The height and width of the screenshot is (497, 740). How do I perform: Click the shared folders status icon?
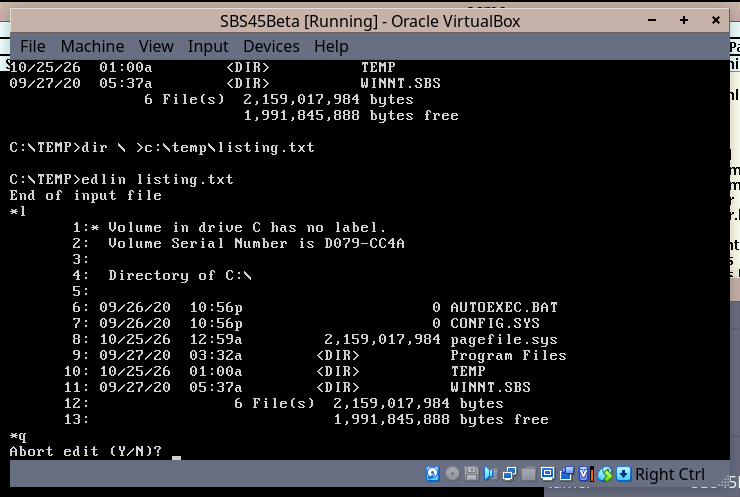click(529, 473)
